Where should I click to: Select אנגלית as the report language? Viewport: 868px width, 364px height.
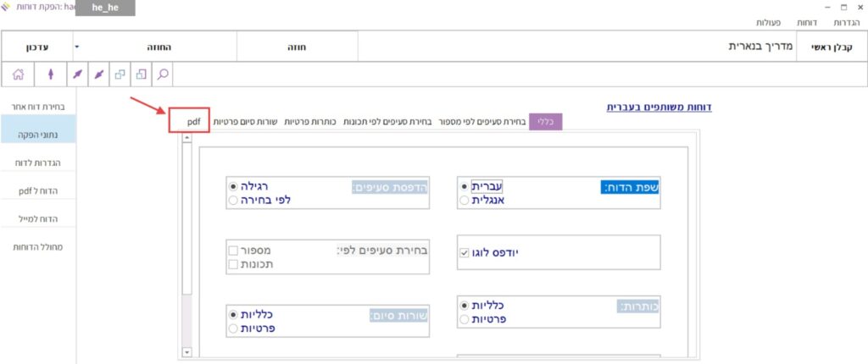click(x=463, y=201)
